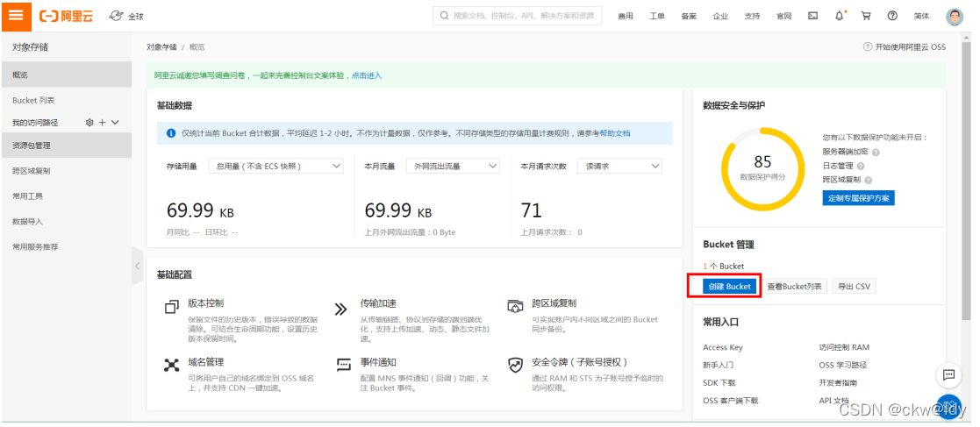Open the notification bell
Image resolution: width=980 pixels, height=427 pixels.
click(x=840, y=16)
